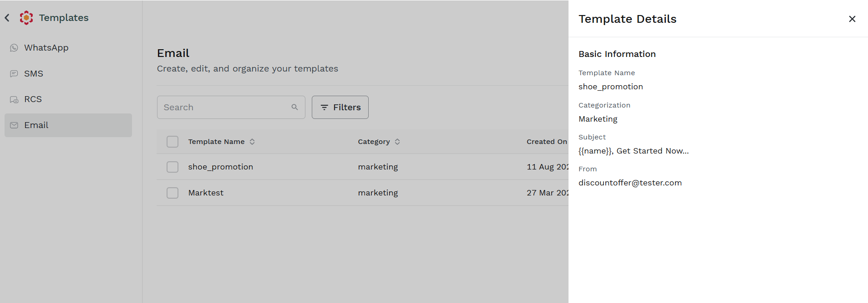This screenshot has width=868, height=303.
Task: Click the RCS message icon
Action: pos(14,99)
